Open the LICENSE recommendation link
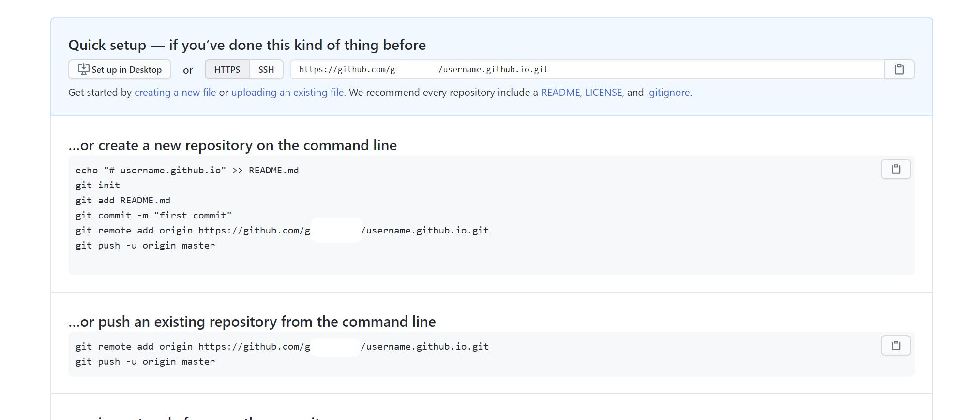This screenshot has height=420, width=980. tap(603, 93)
